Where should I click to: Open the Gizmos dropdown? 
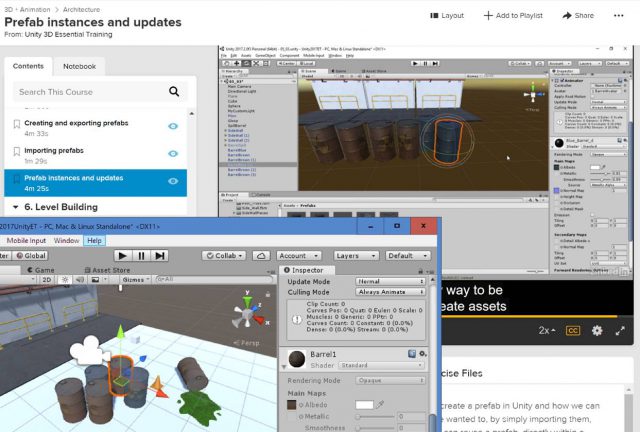[136, 280]
